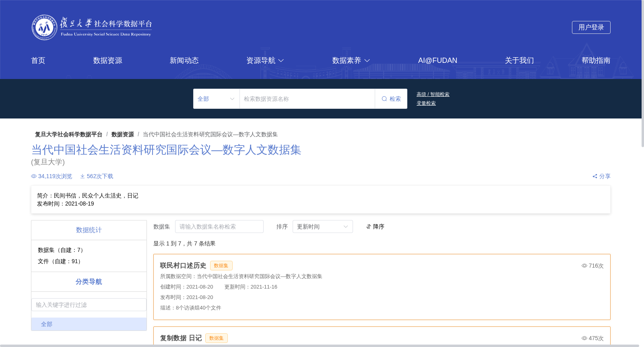Viewport: 644px width, 347px height.
Task: Open dataset 联民村口述历史
Action: click(x=183, y=266)
